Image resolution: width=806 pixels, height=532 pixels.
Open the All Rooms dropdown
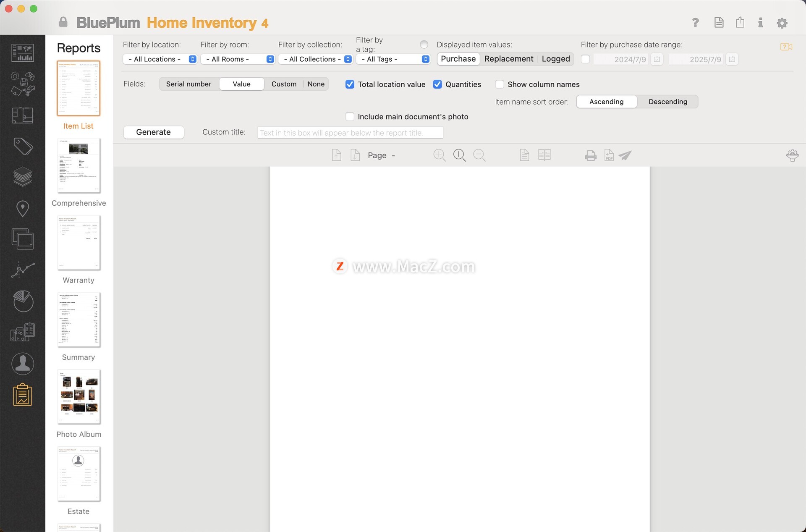click(238, 59)
